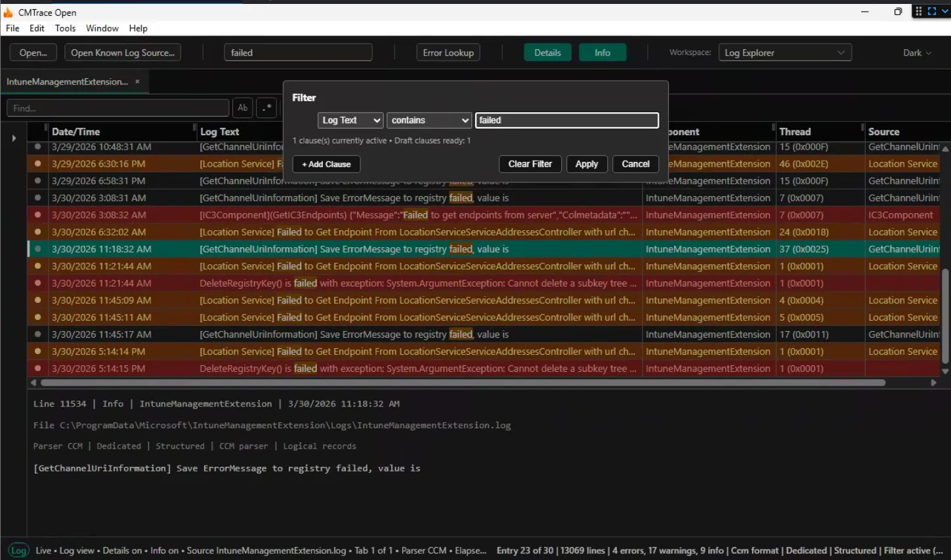Toggle full-screen via blue brackets icon
Screen dimensions: 951x560
point(931,10)
